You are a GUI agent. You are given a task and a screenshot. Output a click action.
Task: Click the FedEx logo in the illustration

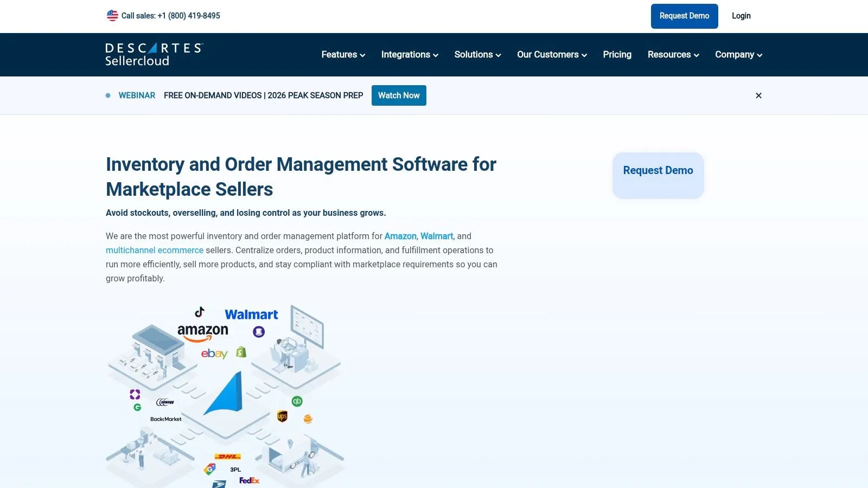249,480
